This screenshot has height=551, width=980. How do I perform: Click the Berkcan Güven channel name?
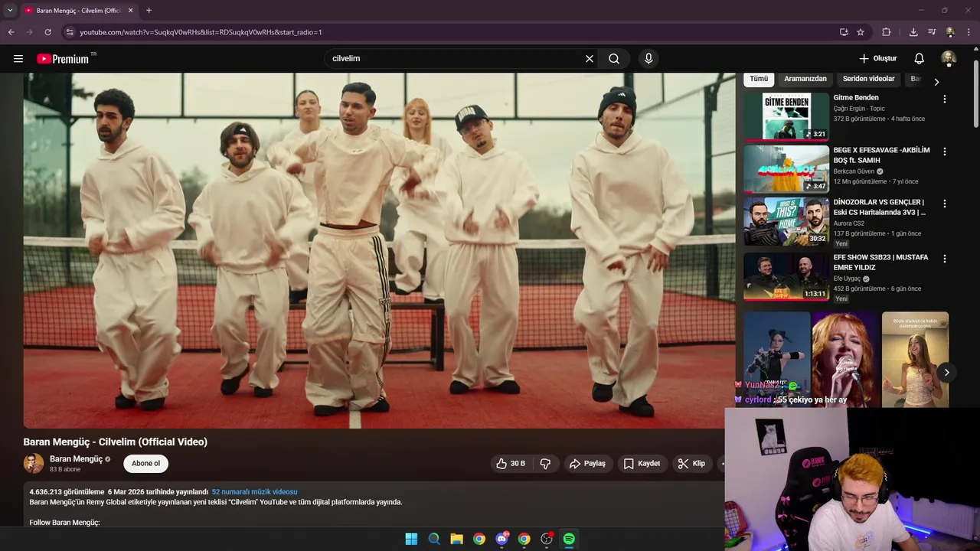[854, 171]
